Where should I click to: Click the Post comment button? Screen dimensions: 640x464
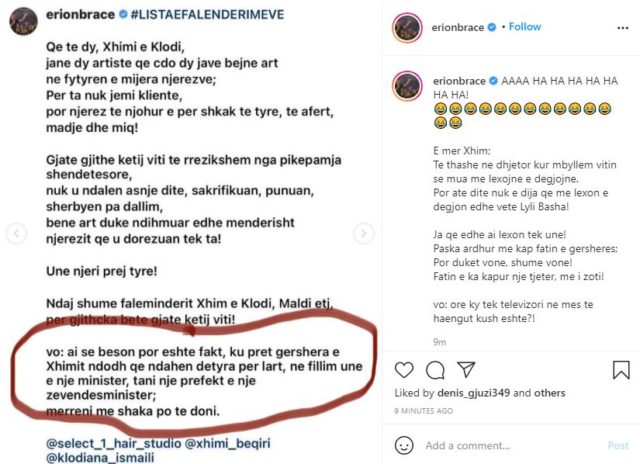(618, 445)
